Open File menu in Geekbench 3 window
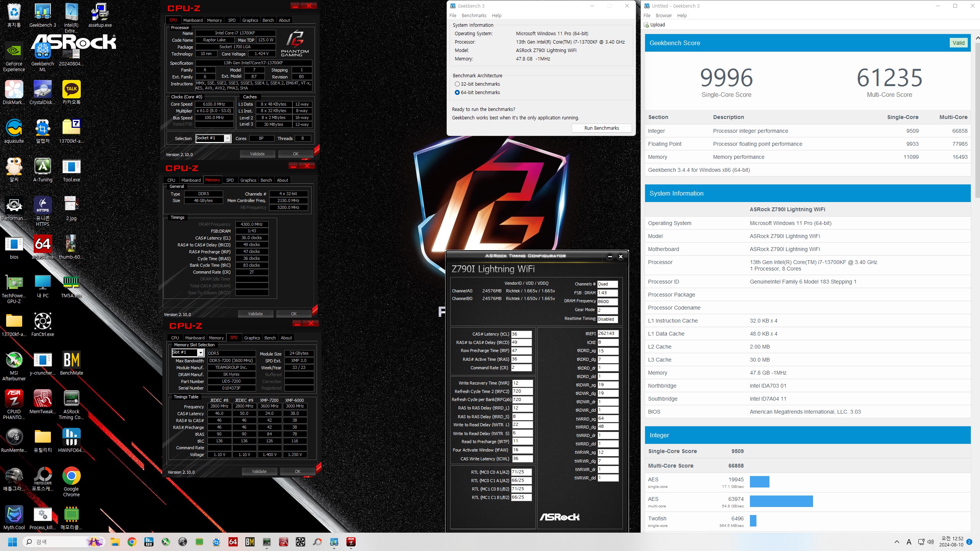 [453, 16]
